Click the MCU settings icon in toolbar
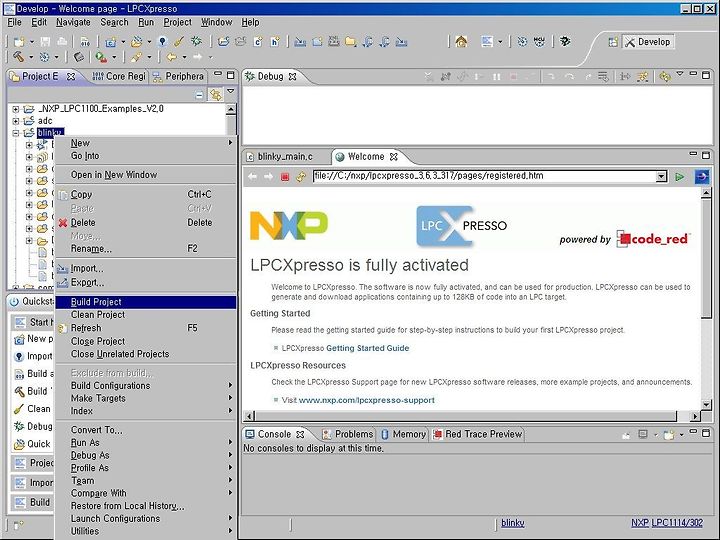This screenshot has width=720, height=540. [x=539, y=42]
